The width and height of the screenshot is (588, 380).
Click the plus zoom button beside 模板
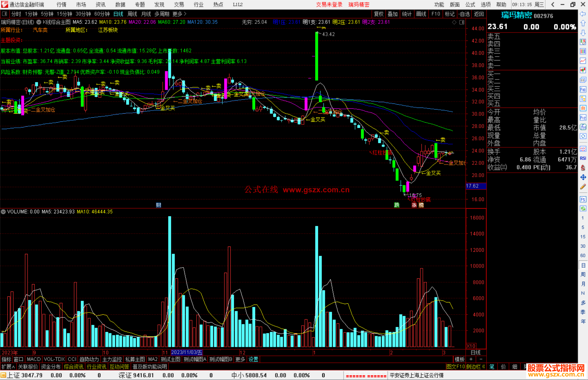tap(471, 359)
